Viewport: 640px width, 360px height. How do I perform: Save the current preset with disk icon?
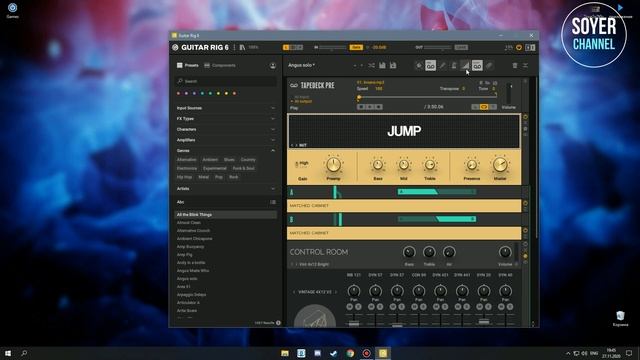382,65
